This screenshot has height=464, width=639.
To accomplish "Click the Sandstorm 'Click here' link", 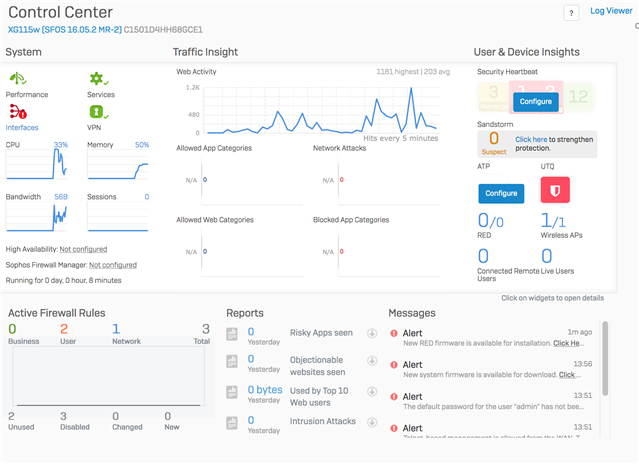I will coord(531,139).
